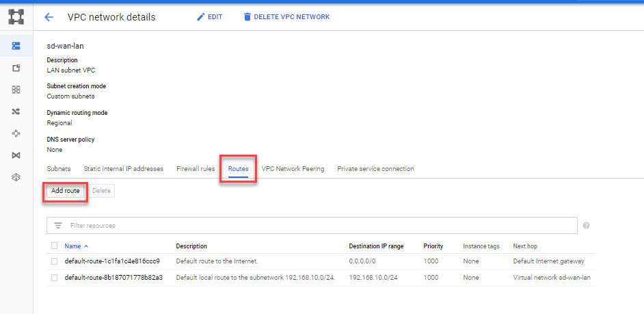Screen dimensions: 644x314
Task: Click the Priority column header
Action: click(433, 246)
